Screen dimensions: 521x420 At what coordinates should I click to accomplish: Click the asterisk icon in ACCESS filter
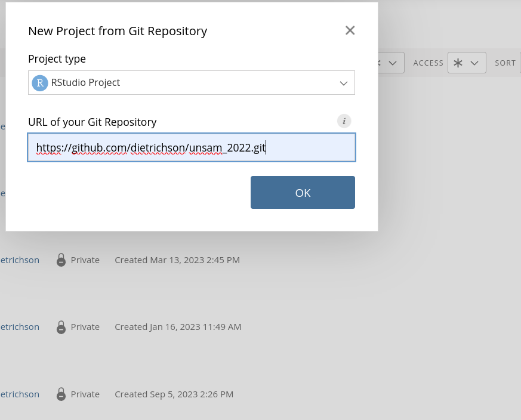coord(458,63)
